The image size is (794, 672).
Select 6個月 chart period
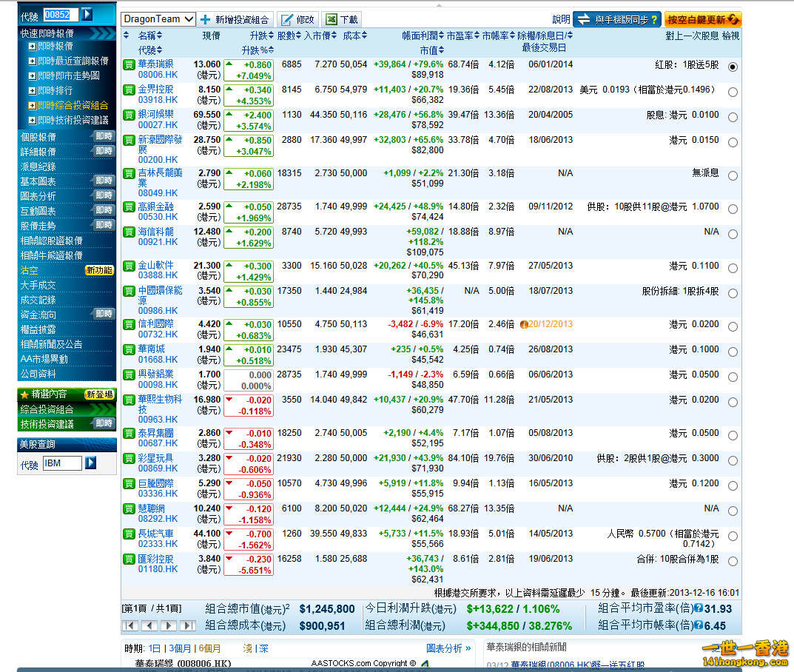pyautogui.click(x=209, y=648)
